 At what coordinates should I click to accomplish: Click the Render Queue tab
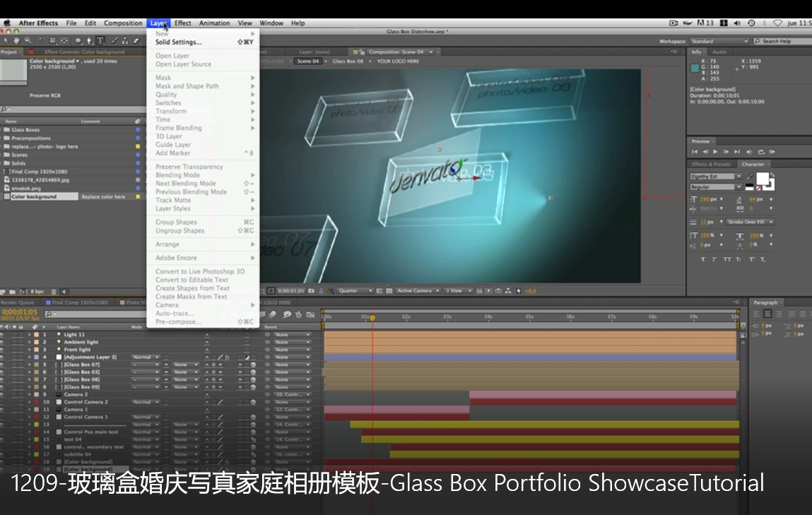(17, 303)
